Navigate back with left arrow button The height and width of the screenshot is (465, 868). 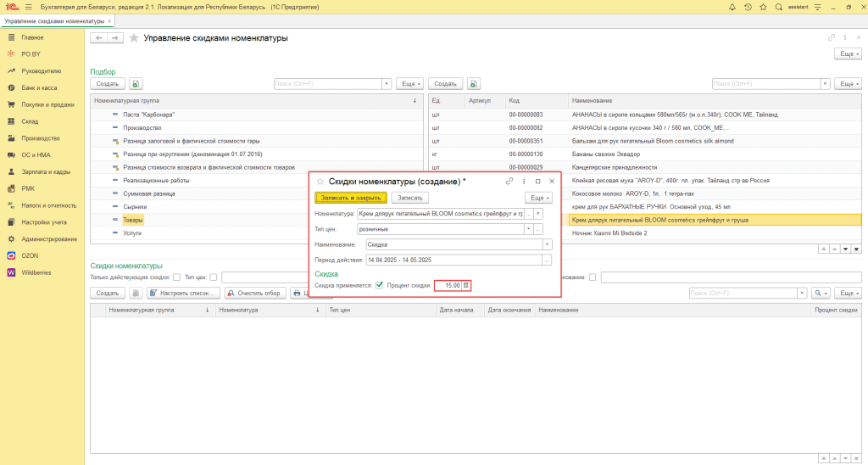tap(99, 38)
